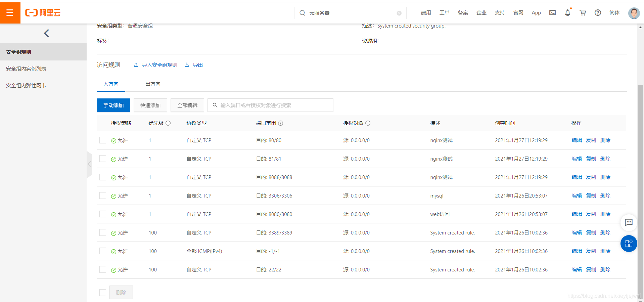Select the checkbox for the 3389/3389 rule
The image size is (644, 302).
(103, 232)
